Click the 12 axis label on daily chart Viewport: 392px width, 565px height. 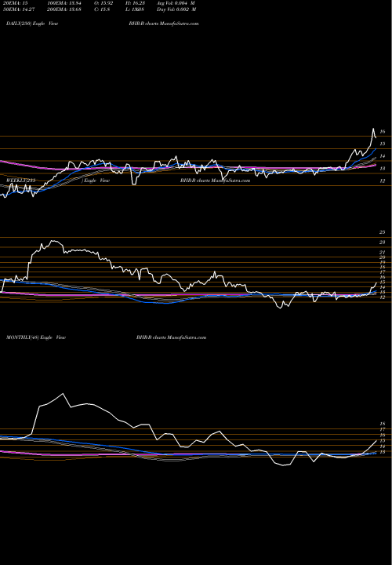[383, 181]
